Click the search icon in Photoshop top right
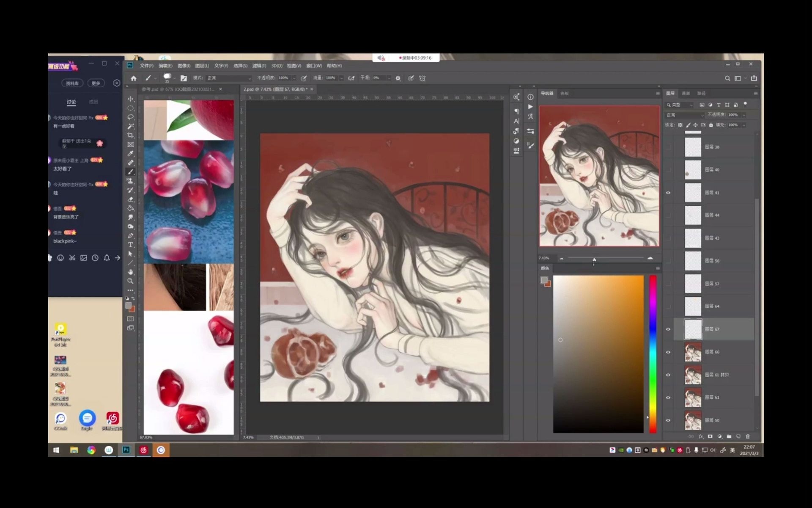The width and height of the screenshot is (812, 508). click(727, 78)
